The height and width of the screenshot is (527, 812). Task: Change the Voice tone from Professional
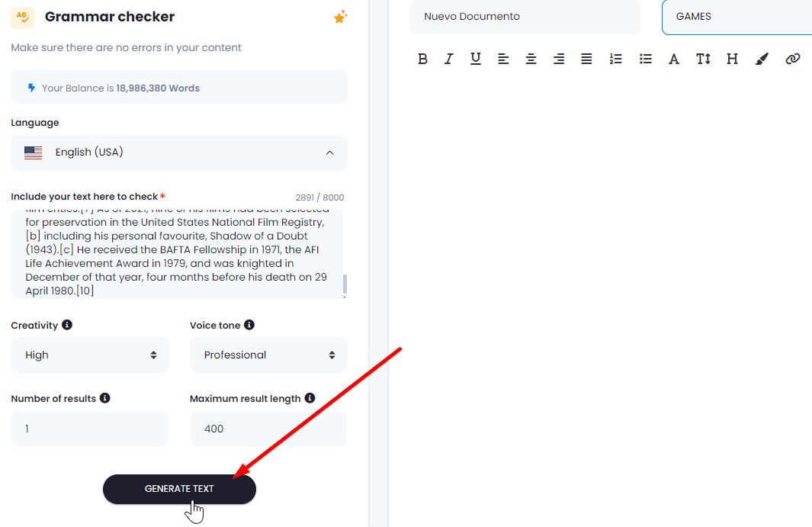click(x=269, y=355)
